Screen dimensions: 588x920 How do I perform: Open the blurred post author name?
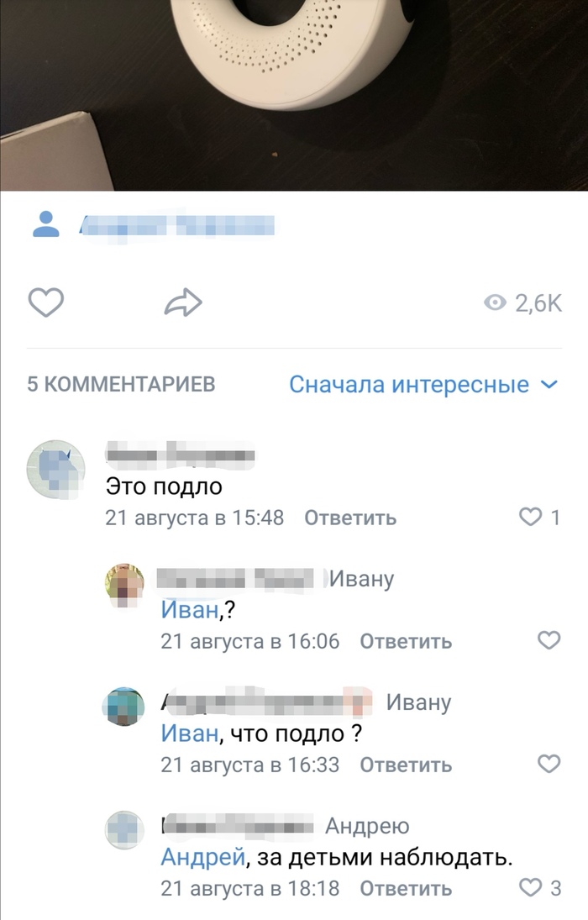[177, 226]
